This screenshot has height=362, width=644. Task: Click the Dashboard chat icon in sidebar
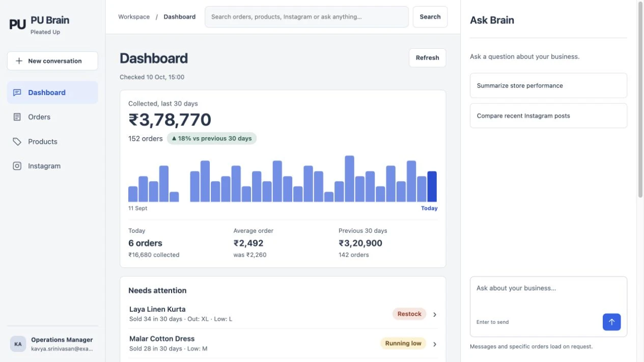(17, 93)
